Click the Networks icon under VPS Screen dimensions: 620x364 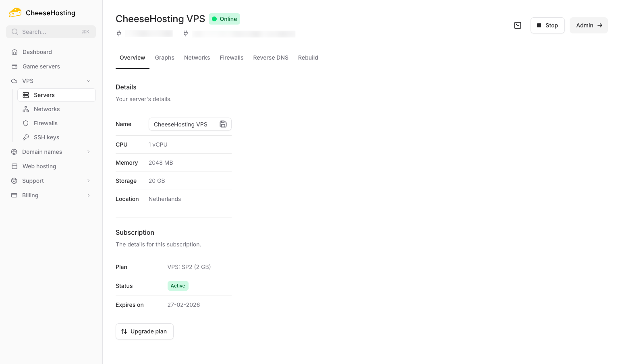click(26, 109)
